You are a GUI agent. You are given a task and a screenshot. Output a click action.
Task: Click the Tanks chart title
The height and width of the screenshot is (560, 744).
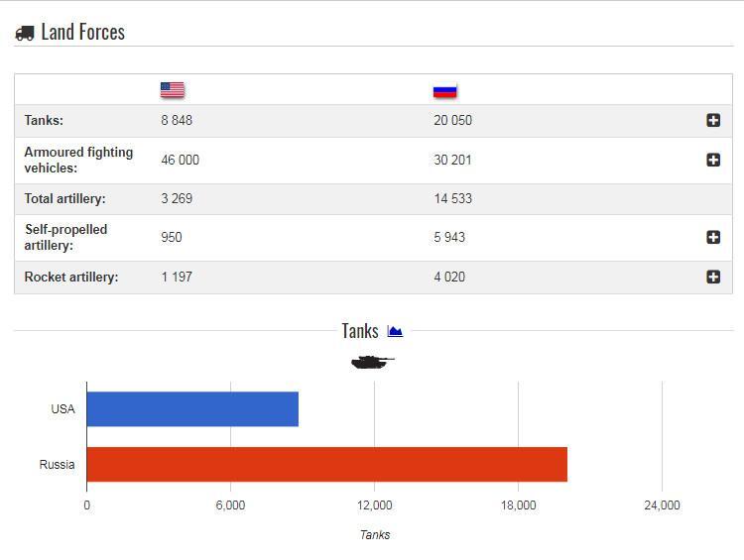(x=359, y=331)
